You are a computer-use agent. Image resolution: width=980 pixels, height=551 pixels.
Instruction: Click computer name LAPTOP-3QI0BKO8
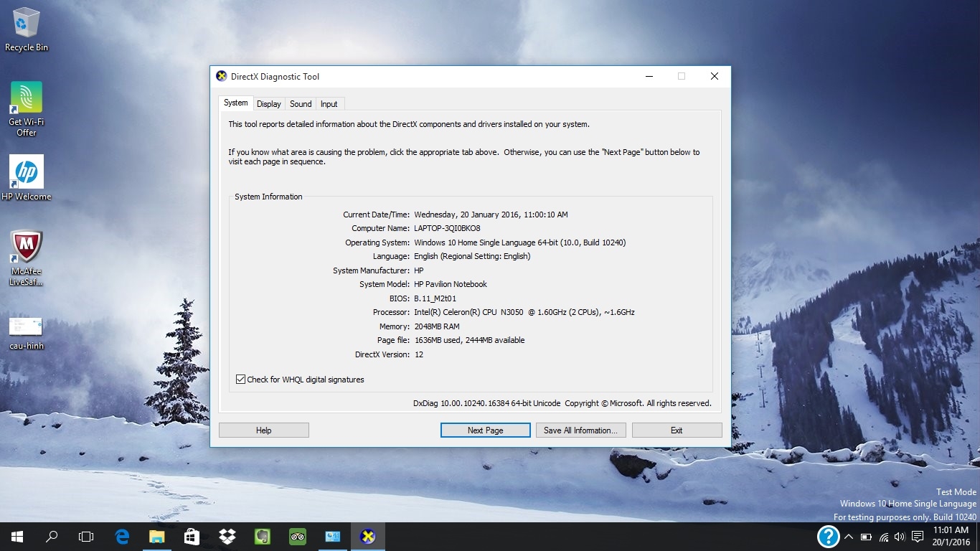tap(448, 228)
